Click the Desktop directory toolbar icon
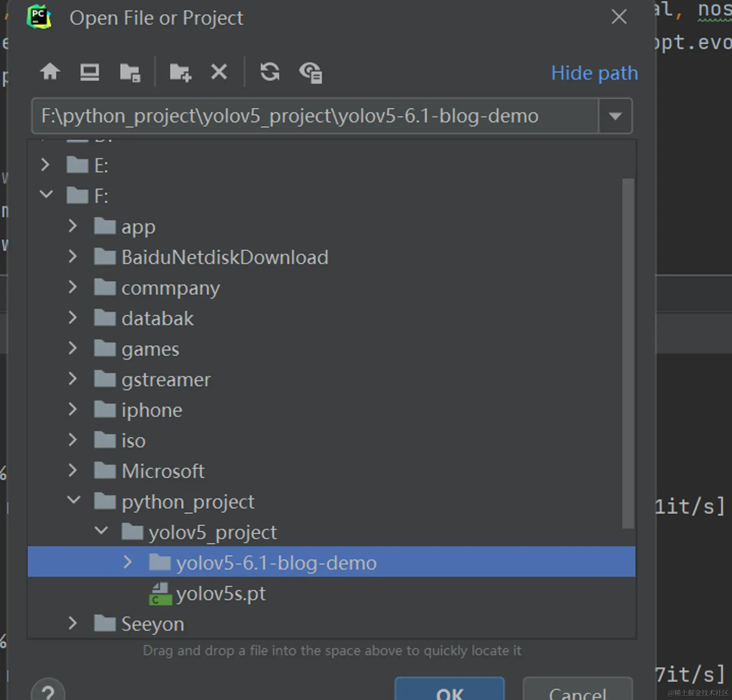Viewport: 732px width, 700px height. click(x=90, y=72)
